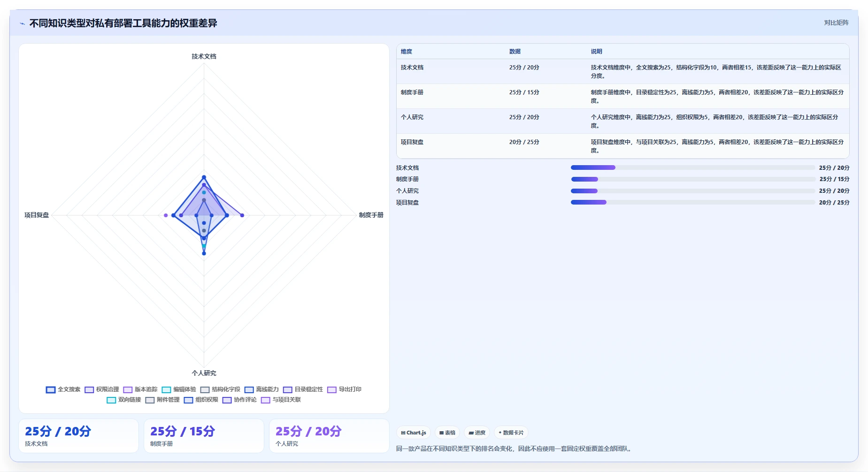Hide the 版本追踪 dataset in legend
Screen dimensions: 868x472
140,389
